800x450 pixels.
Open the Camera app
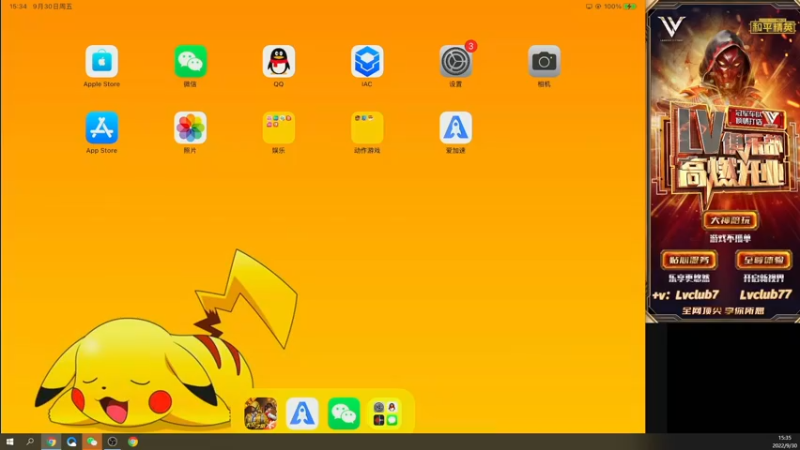(x=544, y=61)
